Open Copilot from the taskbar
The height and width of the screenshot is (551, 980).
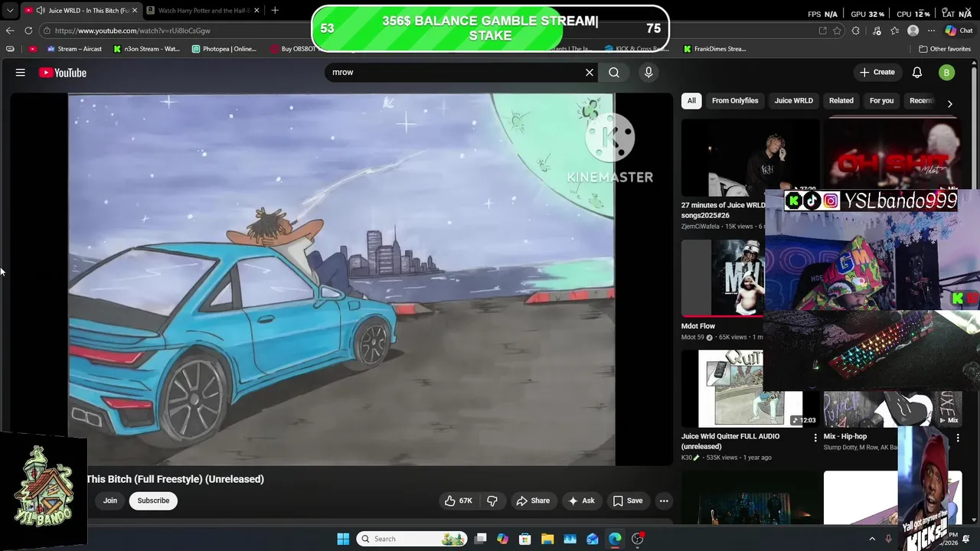click(502, 539)
